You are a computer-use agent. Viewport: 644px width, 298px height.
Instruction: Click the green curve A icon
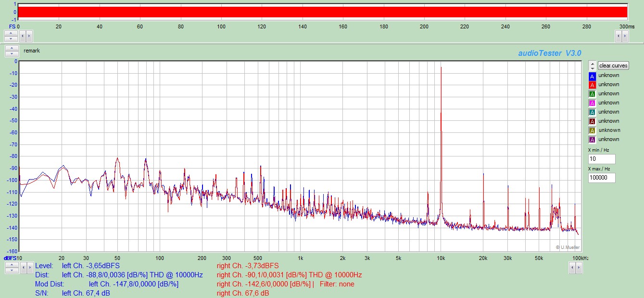pyautogui.click(x=592, y=94)
